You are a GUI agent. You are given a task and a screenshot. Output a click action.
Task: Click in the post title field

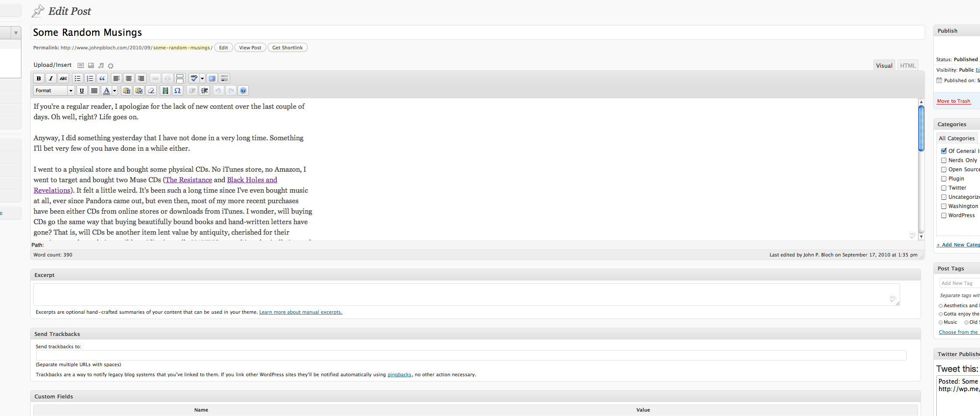pyautogui.click(x=478, y=32)
